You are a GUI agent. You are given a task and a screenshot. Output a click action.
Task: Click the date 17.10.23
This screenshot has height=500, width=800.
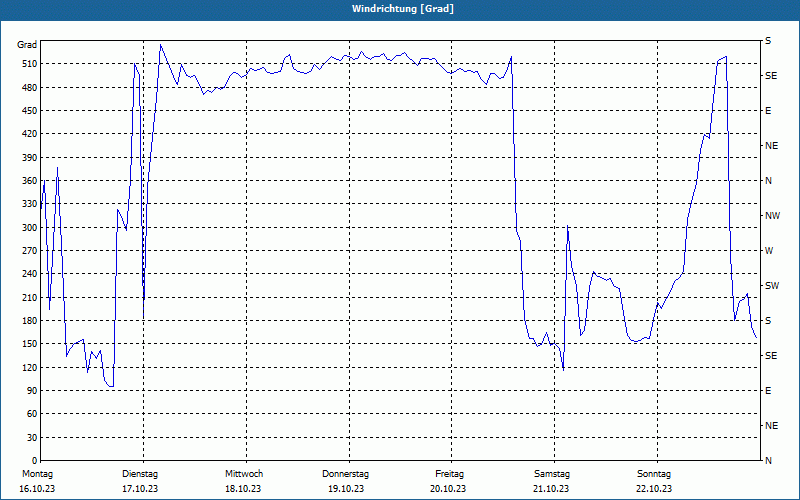[x=140, y=489]
